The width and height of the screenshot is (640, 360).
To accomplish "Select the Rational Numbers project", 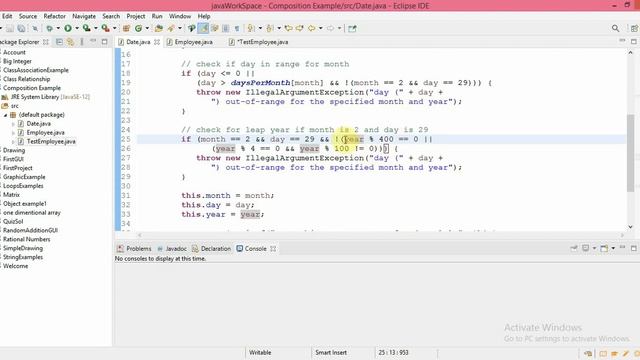I will pyautogui.click(x=27, y=239).
